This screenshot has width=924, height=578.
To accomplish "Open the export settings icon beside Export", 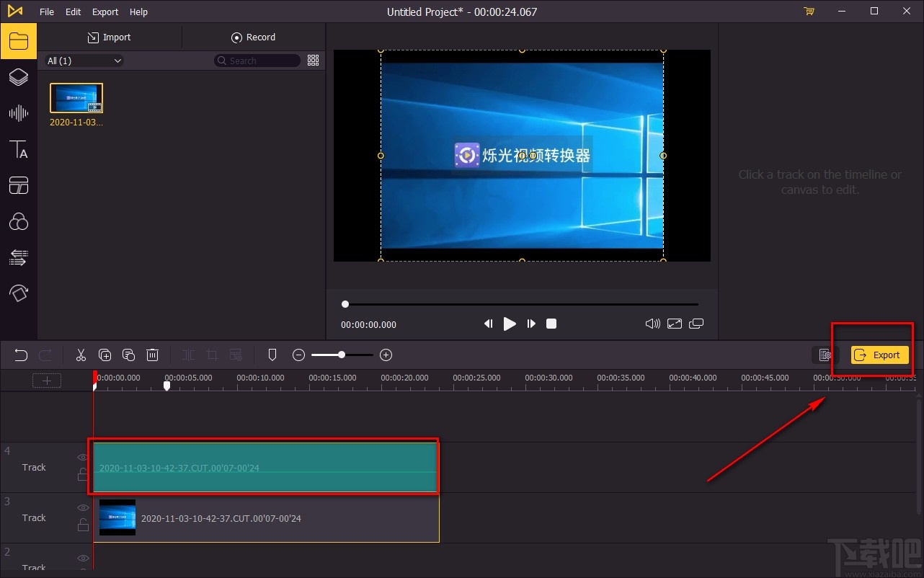I will pyautogui.click(x=825, y=355).
